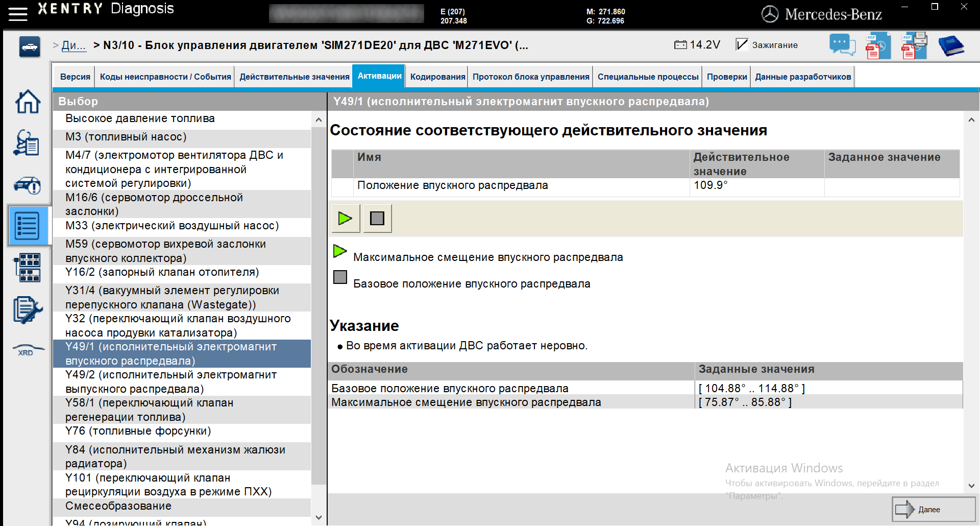Open Коды неисправности / События tab

165,77
